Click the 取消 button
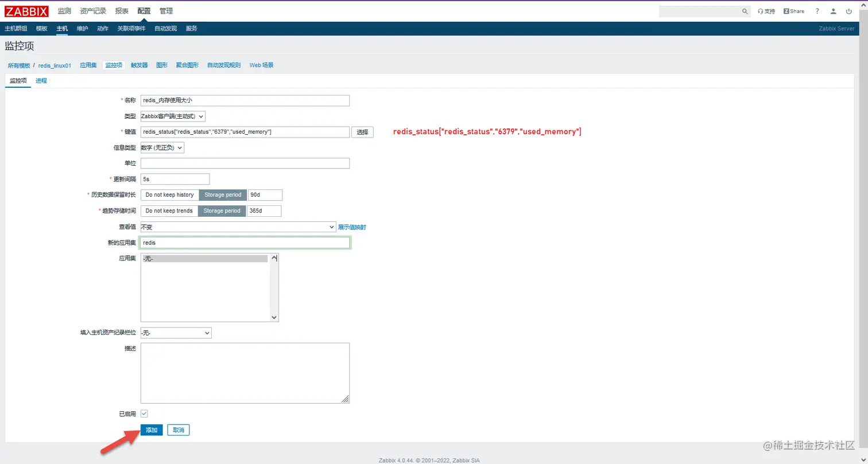 pos(179,430)
